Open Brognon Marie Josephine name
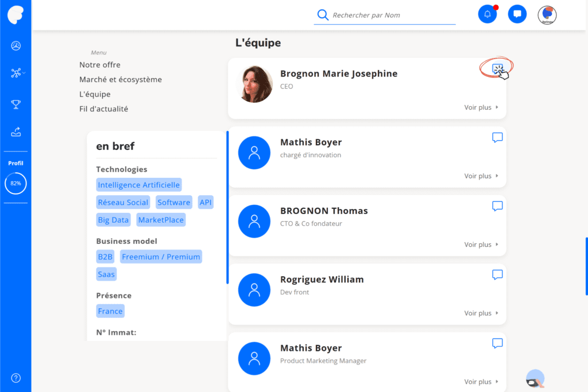Viewport: 588px width, 392px height. (339, 73)
